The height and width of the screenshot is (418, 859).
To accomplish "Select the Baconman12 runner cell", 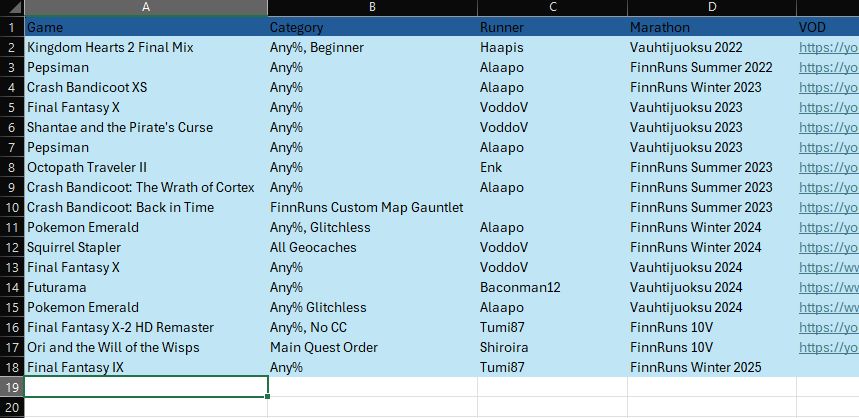I will (552, 288).
